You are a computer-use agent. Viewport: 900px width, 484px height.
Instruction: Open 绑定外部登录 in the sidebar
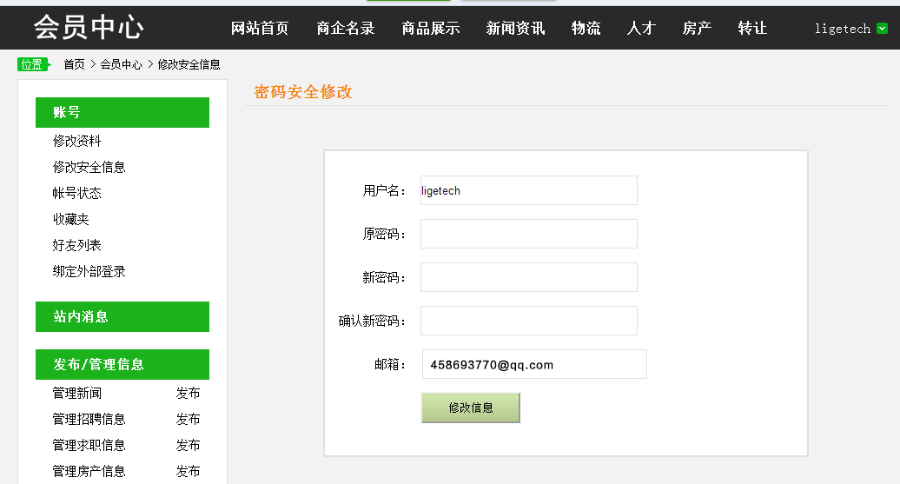point(89,272)
